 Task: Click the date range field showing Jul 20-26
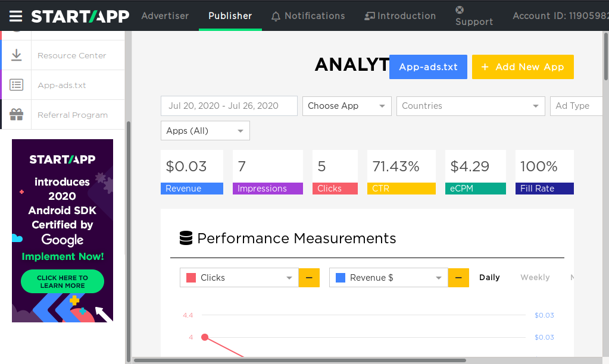[229, 105]
